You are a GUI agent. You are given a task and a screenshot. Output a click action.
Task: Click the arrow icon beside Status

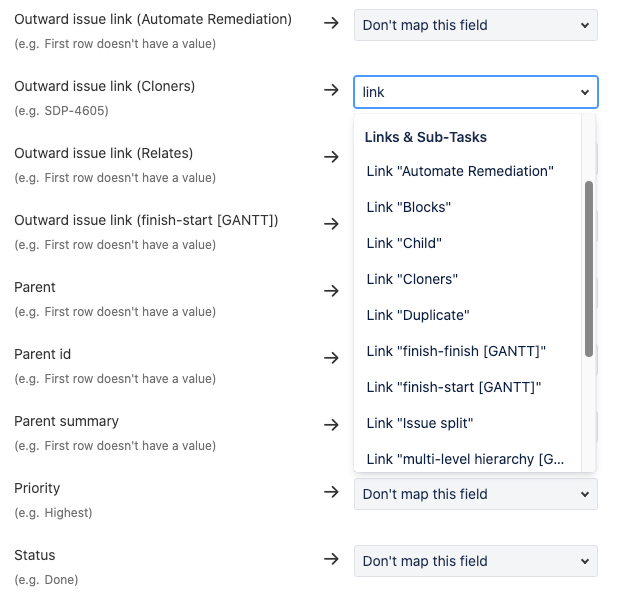(x=331, y=559)
